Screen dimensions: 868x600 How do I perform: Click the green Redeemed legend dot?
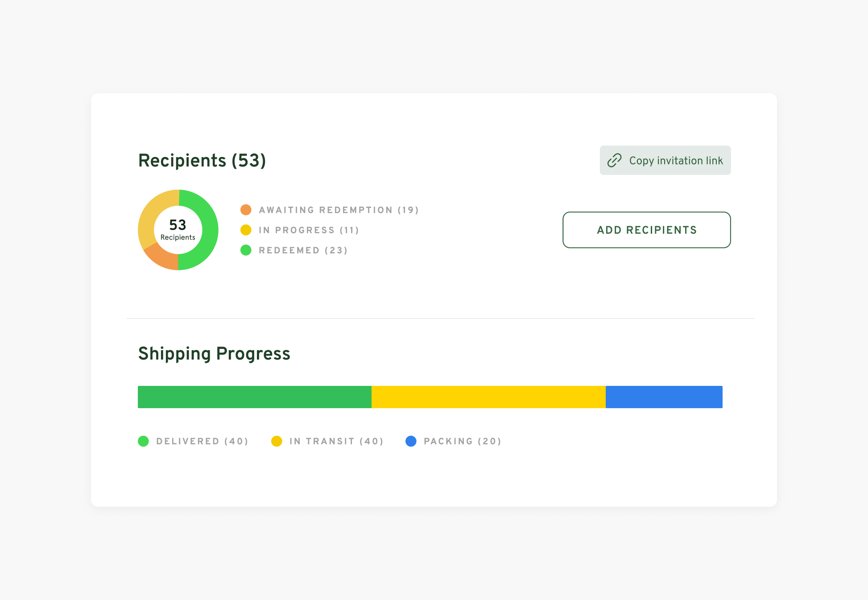[246, 250]
